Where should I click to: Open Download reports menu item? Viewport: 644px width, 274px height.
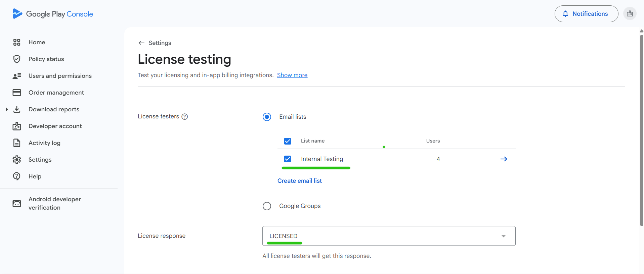(x=54, y=109)
